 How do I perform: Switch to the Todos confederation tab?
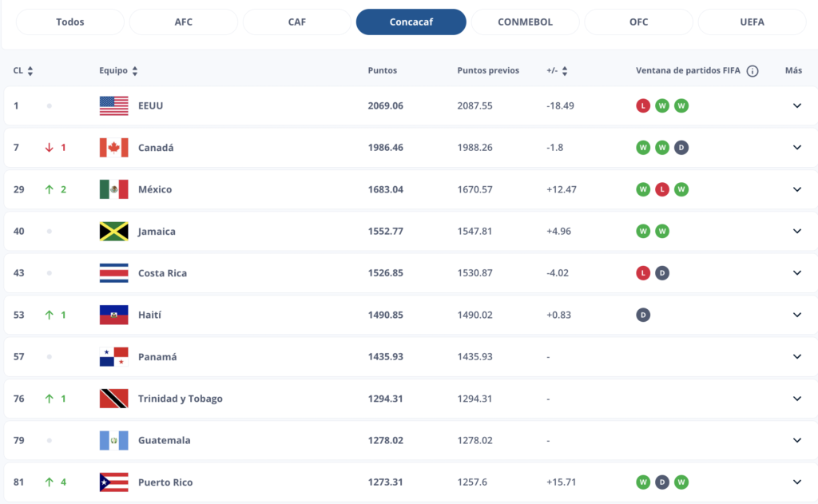tap(70, 22)
